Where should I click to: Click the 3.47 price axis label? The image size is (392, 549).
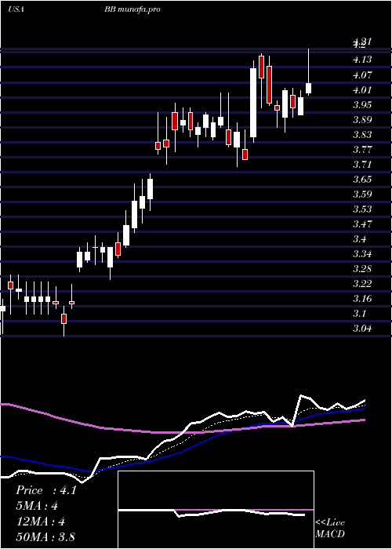click(362, 224)
